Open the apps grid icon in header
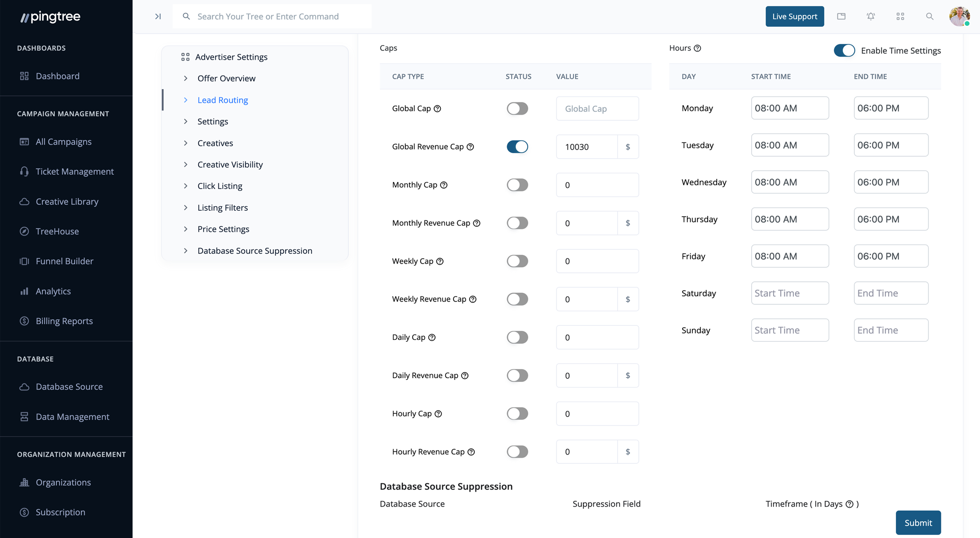Image resolution: width=980 pixels, height=538 pixels. (900, 17)
